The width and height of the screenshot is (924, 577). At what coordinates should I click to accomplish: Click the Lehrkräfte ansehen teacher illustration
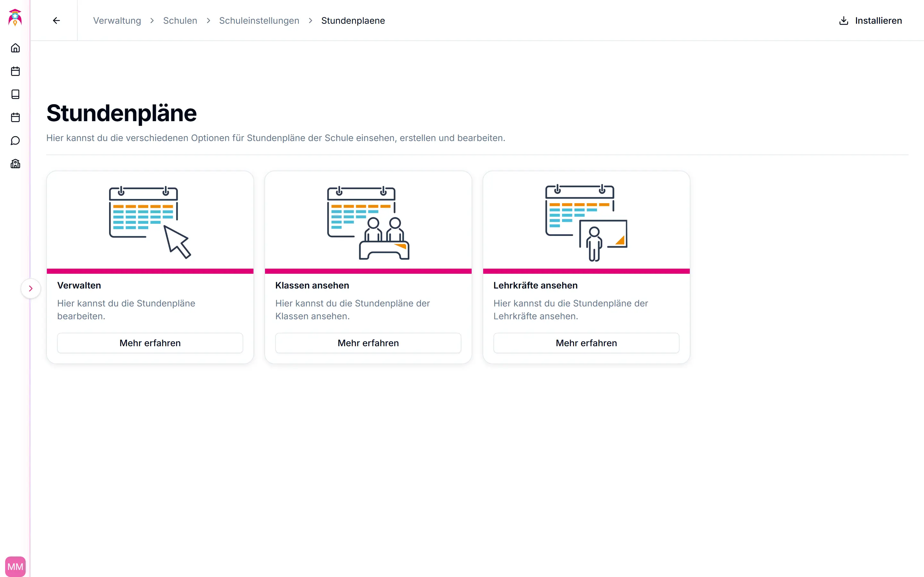[x=586, y=223]
